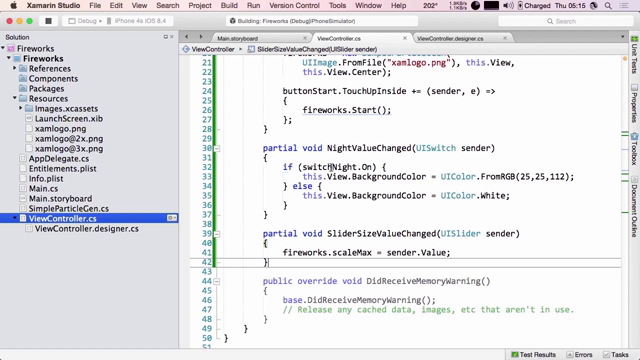This screenshot has height=360, width=640.
Task: Click the build status display
Action: pyautogui.click(x=322, y=21)
